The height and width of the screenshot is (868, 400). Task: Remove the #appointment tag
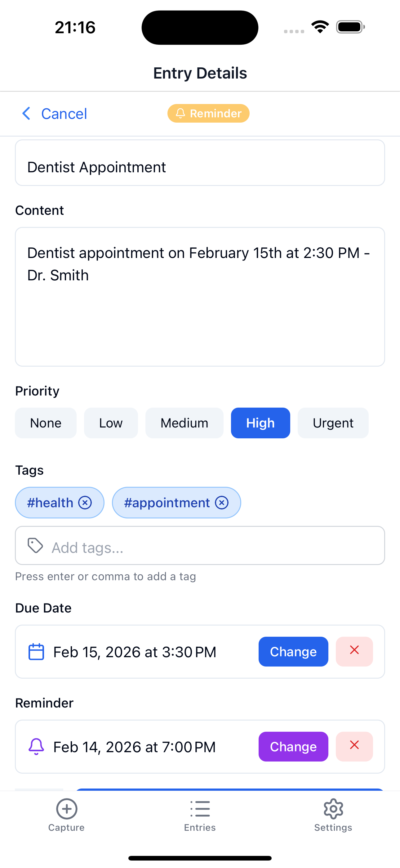tap(222, 503)
